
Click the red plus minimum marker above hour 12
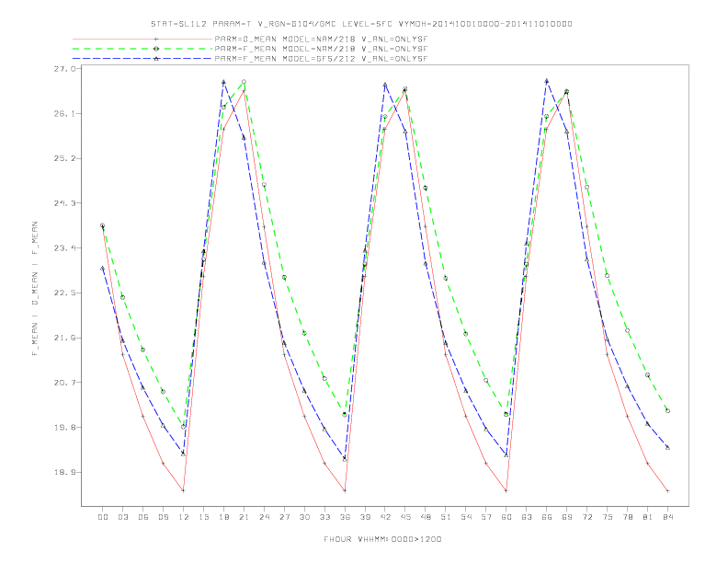click(x=184, y=490)
